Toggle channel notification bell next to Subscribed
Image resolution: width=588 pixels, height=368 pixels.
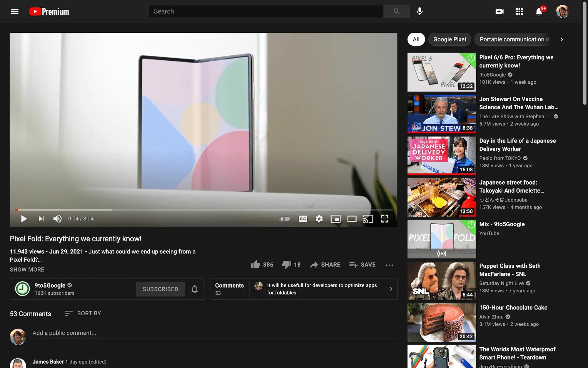[195, 289]
